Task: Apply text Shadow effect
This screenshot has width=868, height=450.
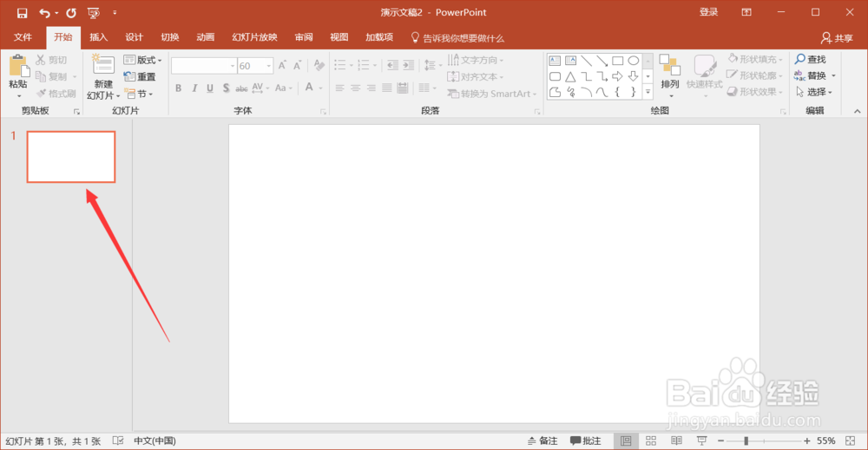Action: pyautogui.click(x=226, y=88)
